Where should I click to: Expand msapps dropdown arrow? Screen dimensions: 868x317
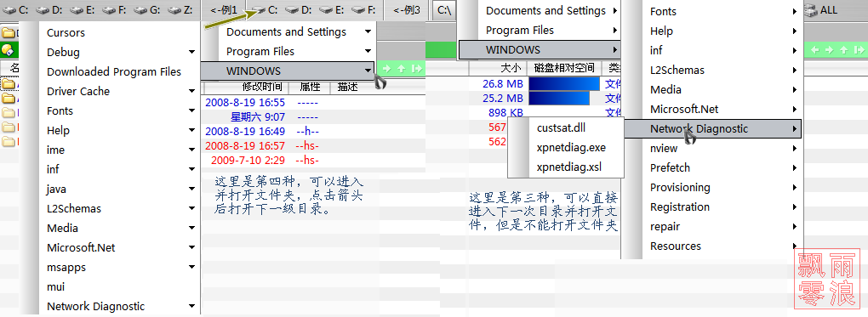point(192,267)
